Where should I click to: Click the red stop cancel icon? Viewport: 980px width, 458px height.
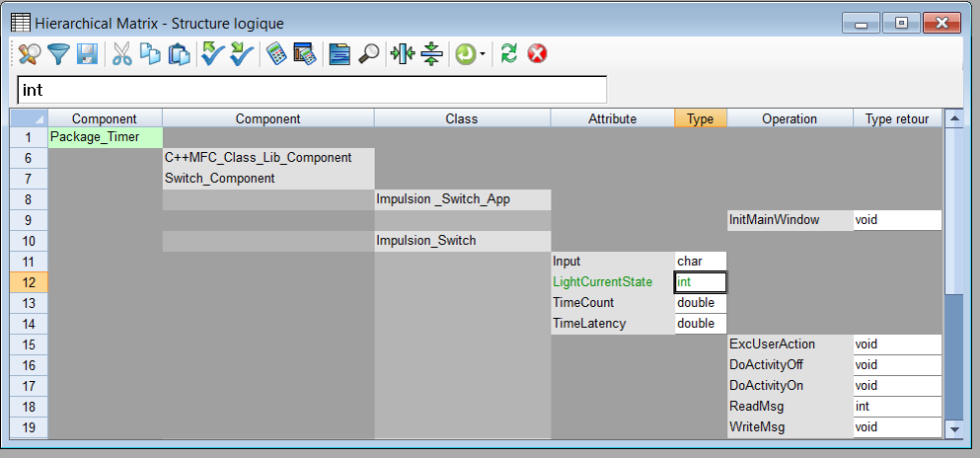(x=537, y=54)
